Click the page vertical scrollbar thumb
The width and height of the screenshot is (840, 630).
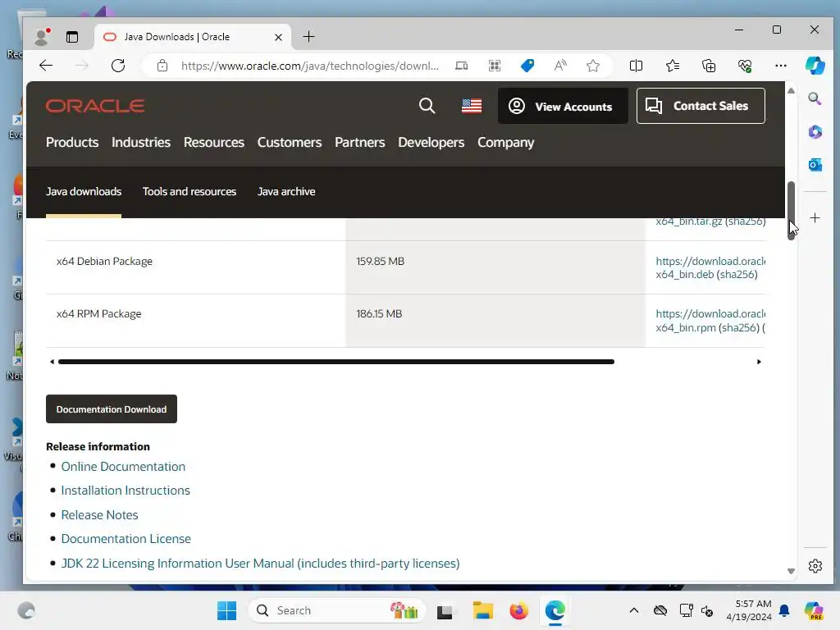click(x=791, y=211)
